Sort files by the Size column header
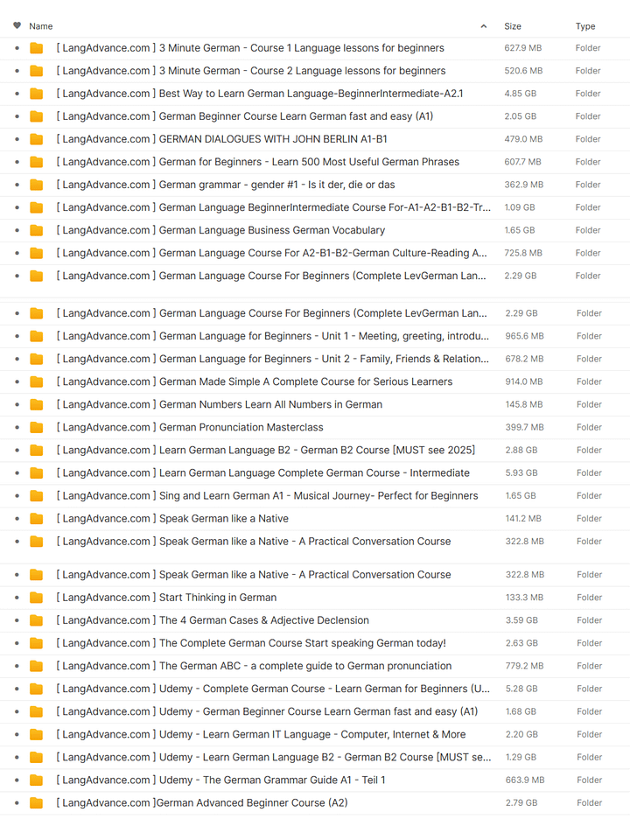Screen dimensions: 630x840 click(513, 26)
